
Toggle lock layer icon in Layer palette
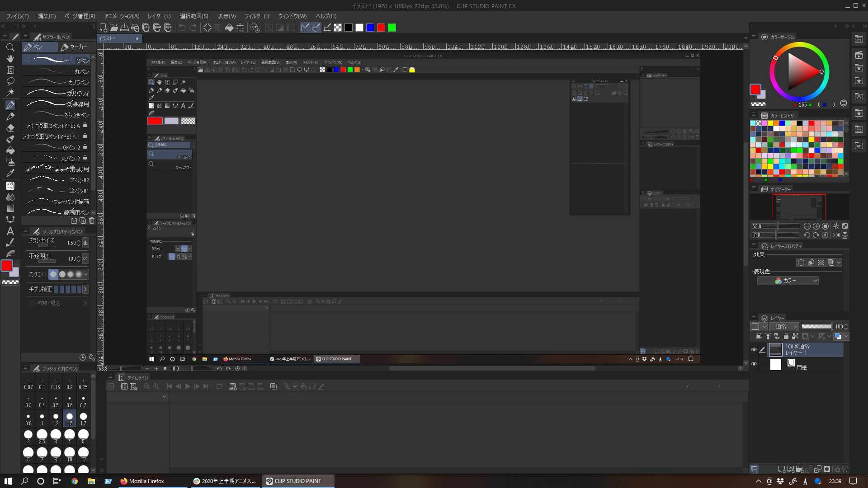pos(786,337)
